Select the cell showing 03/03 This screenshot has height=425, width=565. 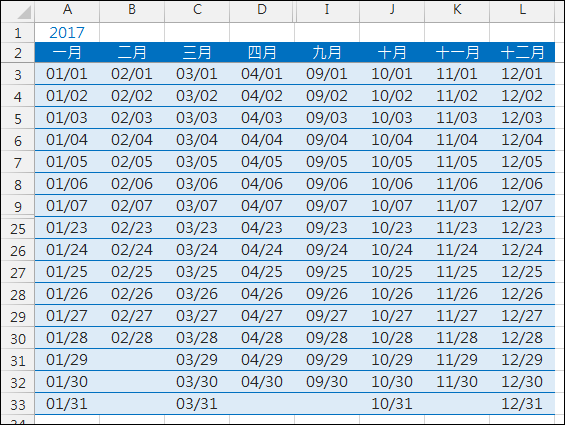(197, 118)
